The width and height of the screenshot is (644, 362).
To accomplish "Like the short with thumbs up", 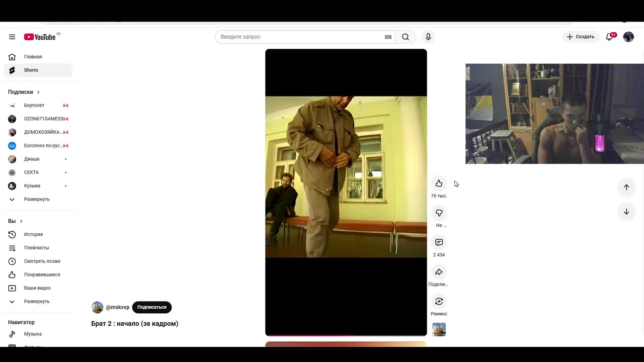I will click(439, 184).
